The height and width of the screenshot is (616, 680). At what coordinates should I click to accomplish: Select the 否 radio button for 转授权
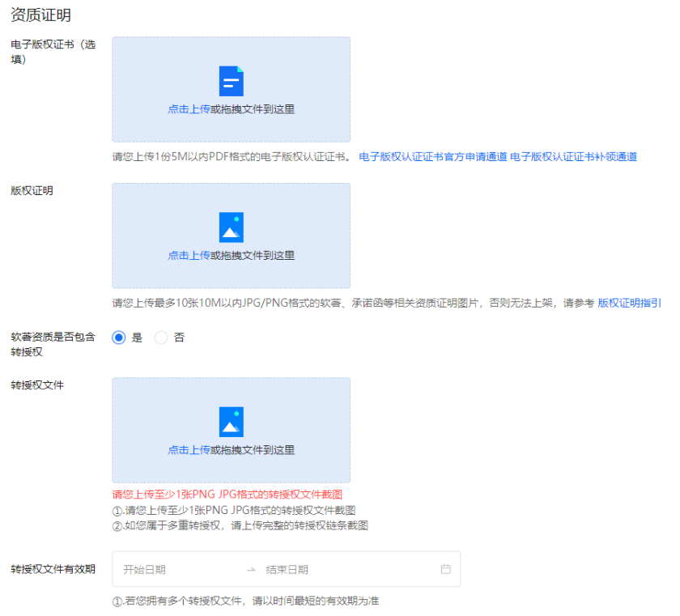(x=161, y=338)
